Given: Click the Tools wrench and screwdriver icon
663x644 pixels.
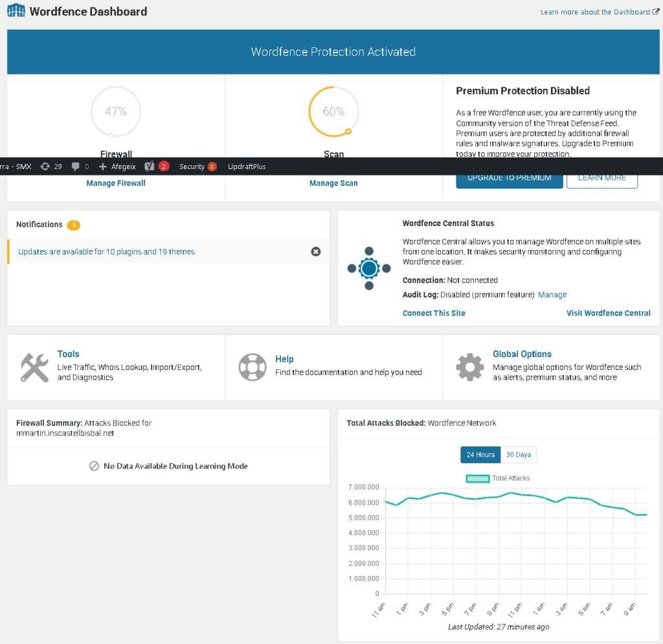Looking at the screenshot, I should [x=34, y=367].
